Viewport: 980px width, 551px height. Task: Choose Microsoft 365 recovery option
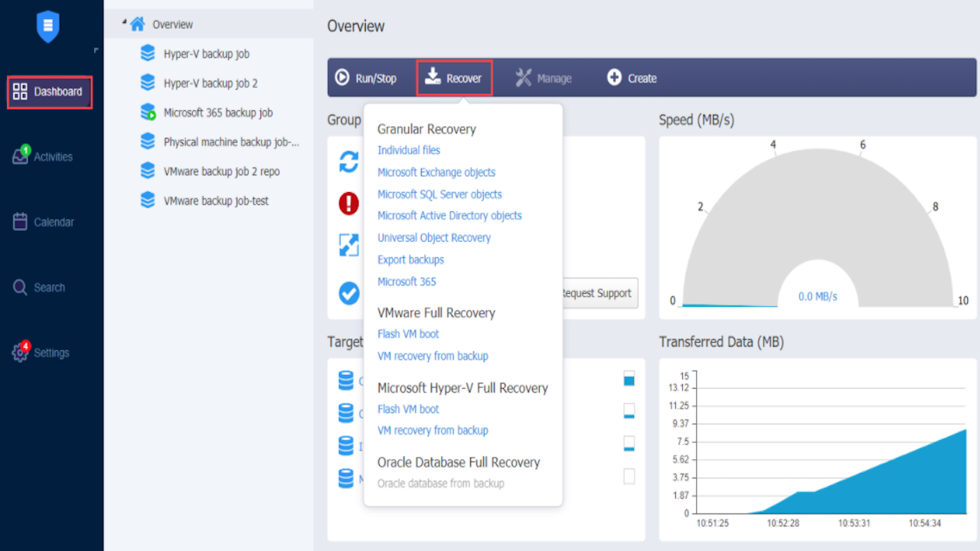[407, 282]
